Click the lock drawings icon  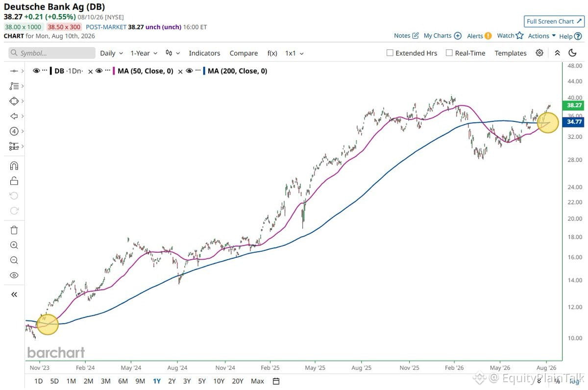[x=14, y=181]
